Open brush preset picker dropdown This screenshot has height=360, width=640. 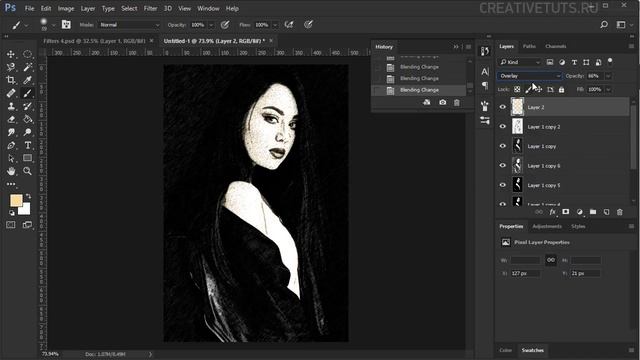(x=53, y=25)
